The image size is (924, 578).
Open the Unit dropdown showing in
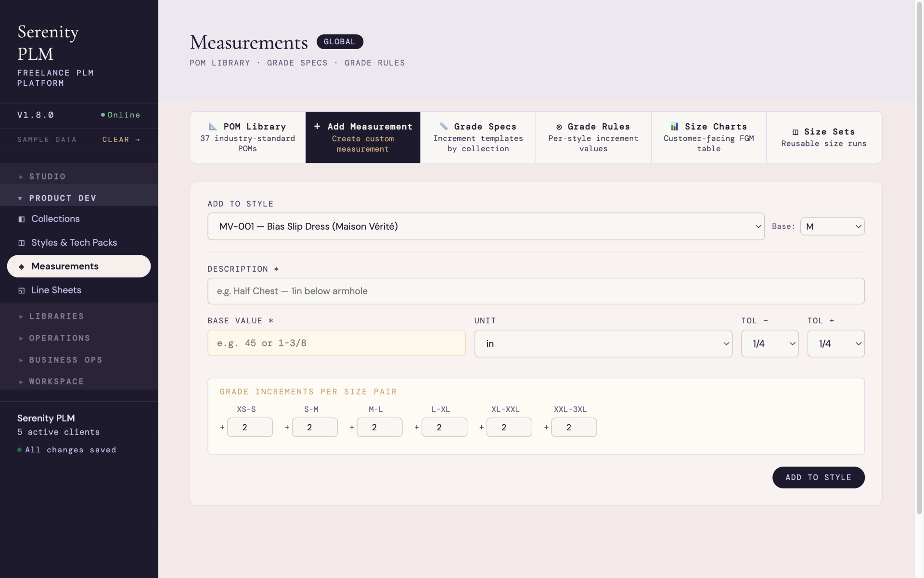click(x=603, y=343)
